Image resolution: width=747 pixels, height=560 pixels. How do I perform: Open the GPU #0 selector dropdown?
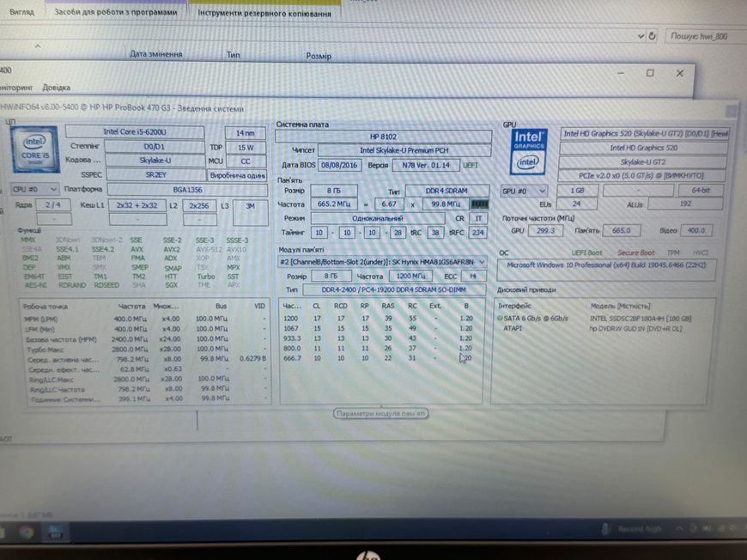point(523,192)
